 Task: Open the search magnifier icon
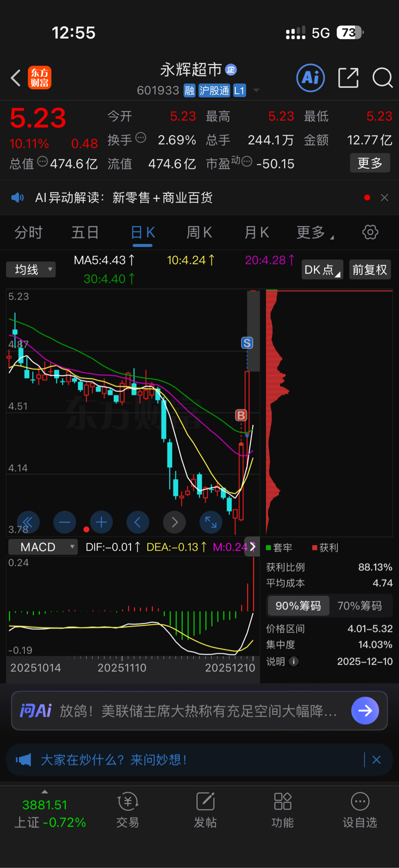(382, 78)
